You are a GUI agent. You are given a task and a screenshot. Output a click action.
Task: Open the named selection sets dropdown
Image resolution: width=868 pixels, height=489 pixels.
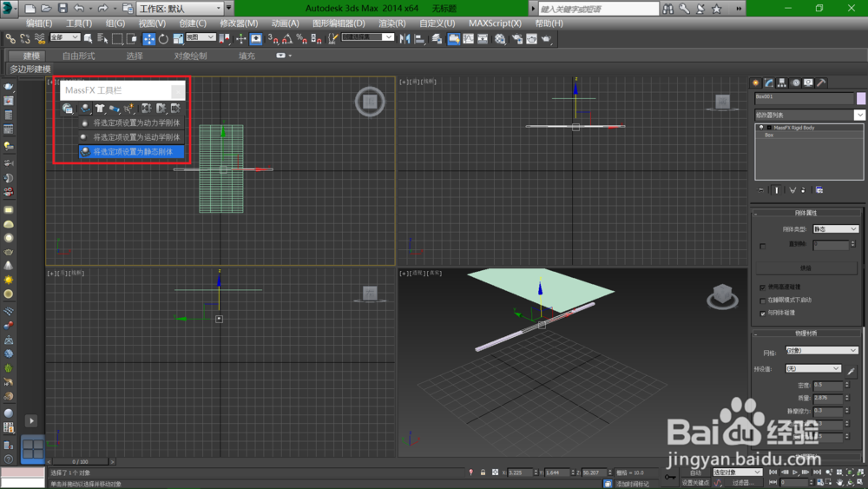coord(367,37)
